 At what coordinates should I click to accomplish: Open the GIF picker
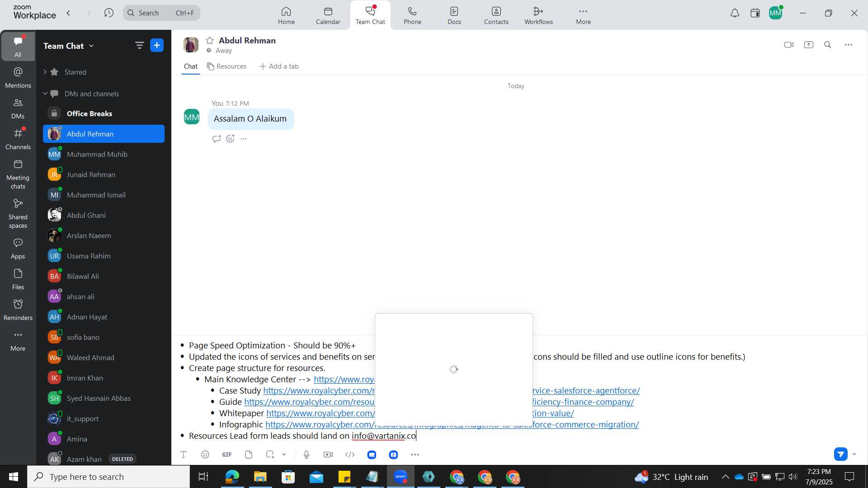pyautogui.click(x=227, y=455)
